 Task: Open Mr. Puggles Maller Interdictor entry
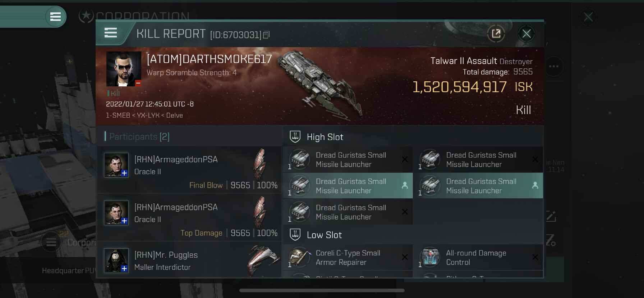189,261
